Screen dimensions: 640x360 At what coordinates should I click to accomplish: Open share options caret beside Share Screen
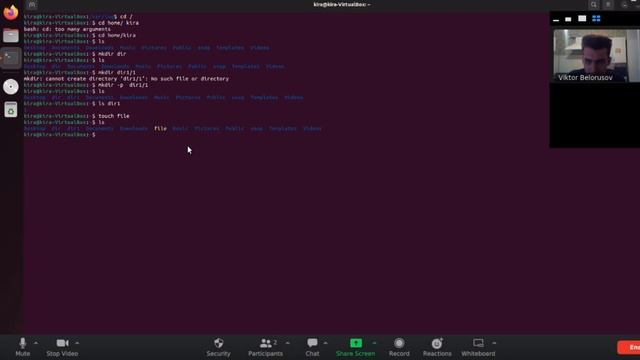coord(374,343)
